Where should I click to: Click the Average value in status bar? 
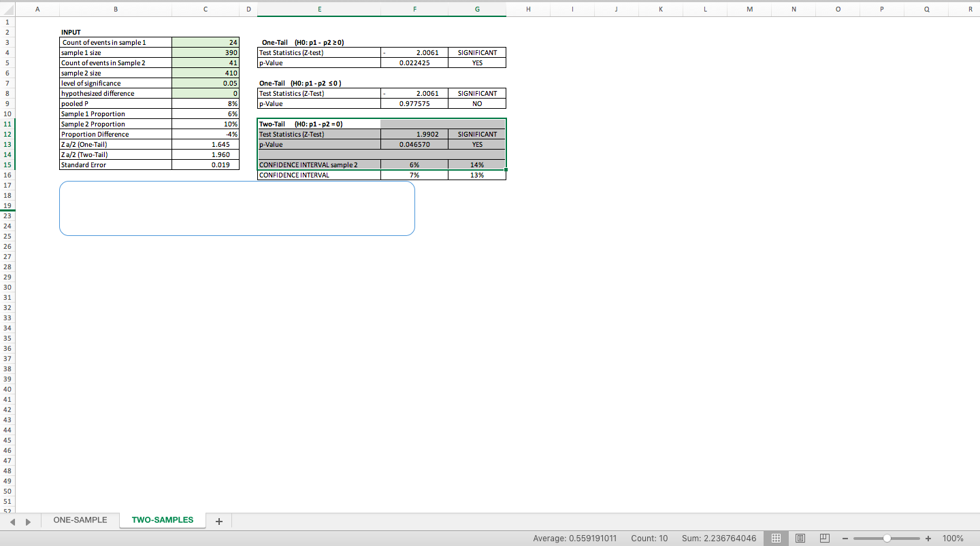[x=575, y=539]
